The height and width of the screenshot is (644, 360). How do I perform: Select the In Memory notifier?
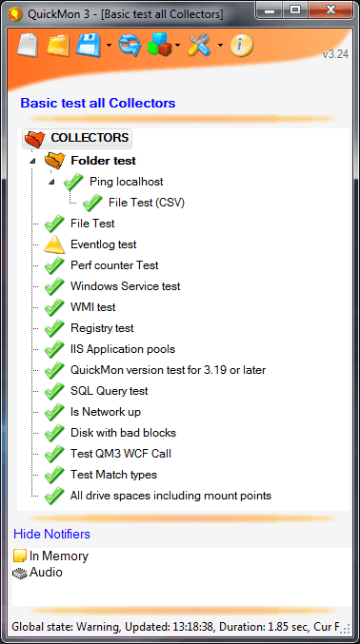[50, 556]
